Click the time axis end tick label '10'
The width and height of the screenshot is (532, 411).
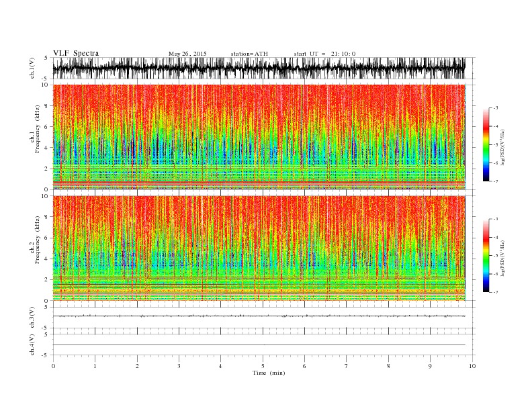[x=472, y=366]
